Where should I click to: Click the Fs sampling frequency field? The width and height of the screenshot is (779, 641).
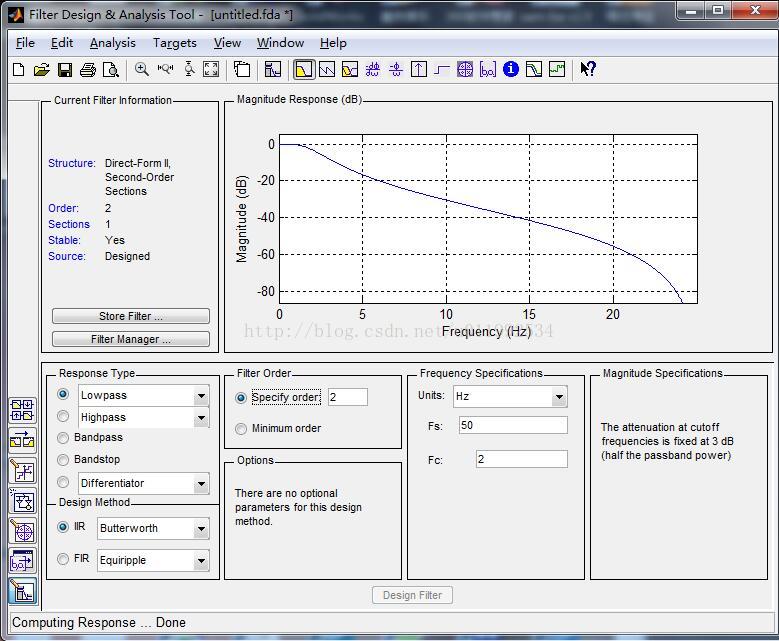513,425
